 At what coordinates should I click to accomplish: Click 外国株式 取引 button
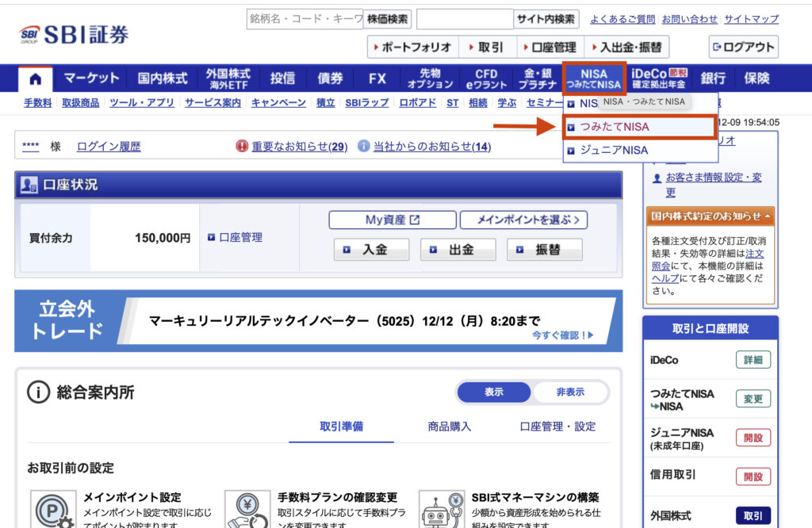coord(753,515)
